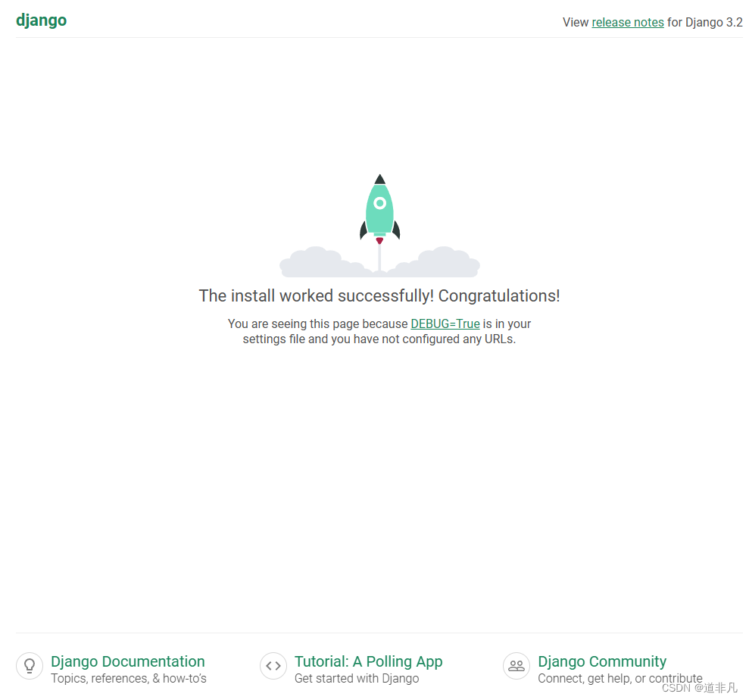Screen dimensions: 749x700
Task: Click the lightbulb documentation icon
Action: [30, 666]
